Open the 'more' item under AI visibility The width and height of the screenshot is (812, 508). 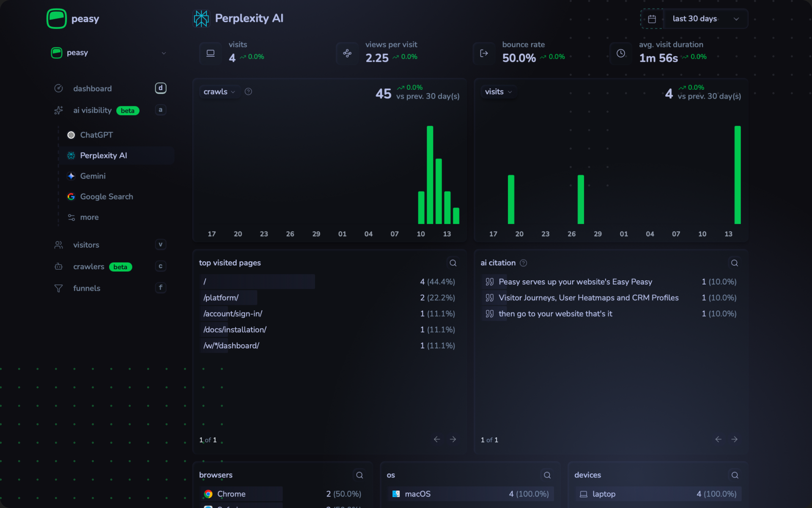(90, 217)
